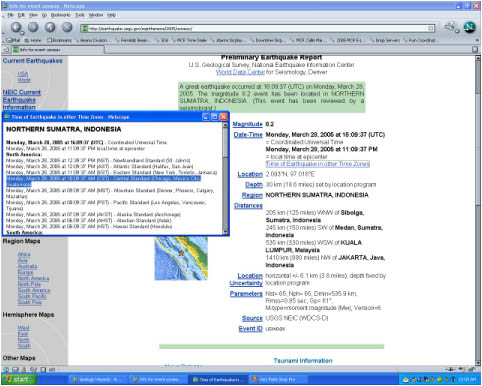482x386 pixels.
Task: Click the Print icon in the toolbar
Action: [x=451, y=27]
